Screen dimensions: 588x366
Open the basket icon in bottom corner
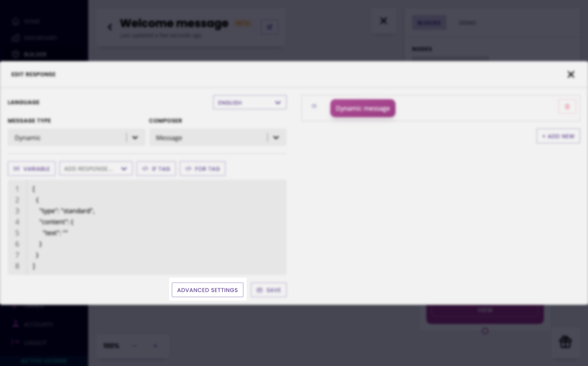[x=565, y=342]
